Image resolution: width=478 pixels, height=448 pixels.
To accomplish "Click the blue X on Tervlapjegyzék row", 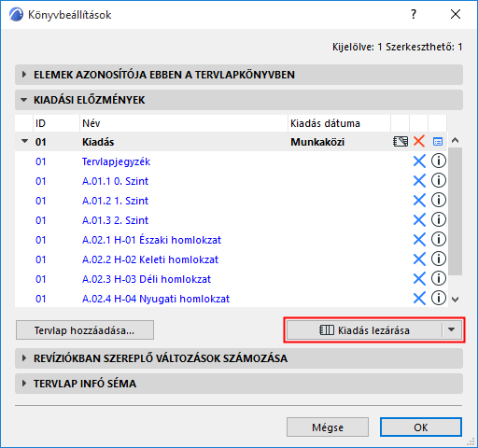I will pyautogui.click(x=419, y=161).
